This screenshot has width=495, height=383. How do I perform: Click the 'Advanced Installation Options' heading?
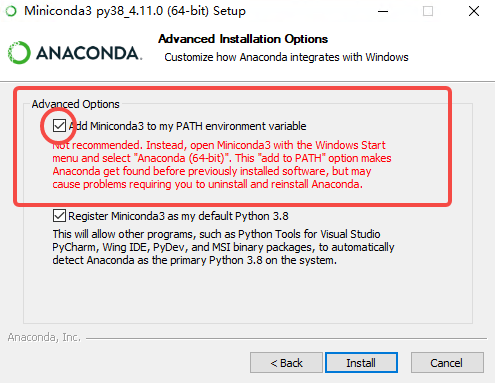243,39
